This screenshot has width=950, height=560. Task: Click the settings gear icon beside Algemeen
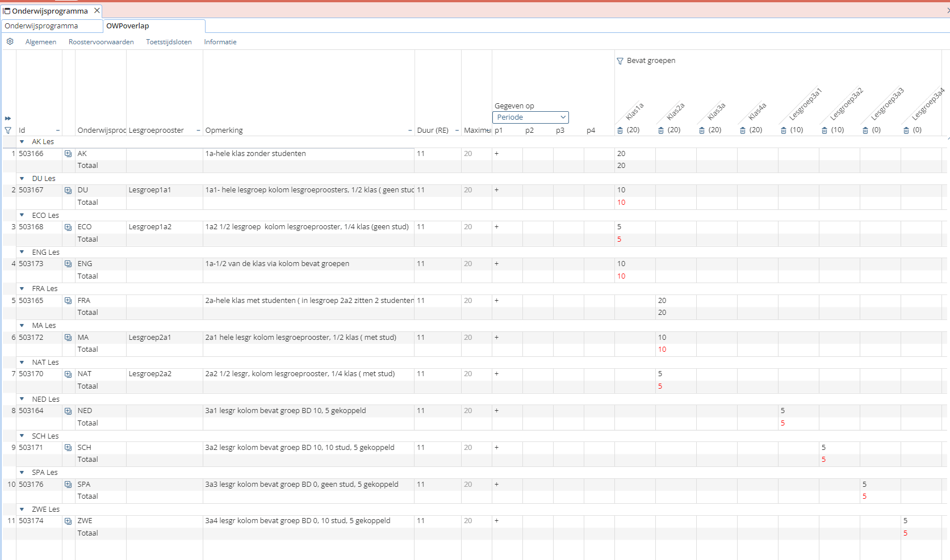point(10,41)
